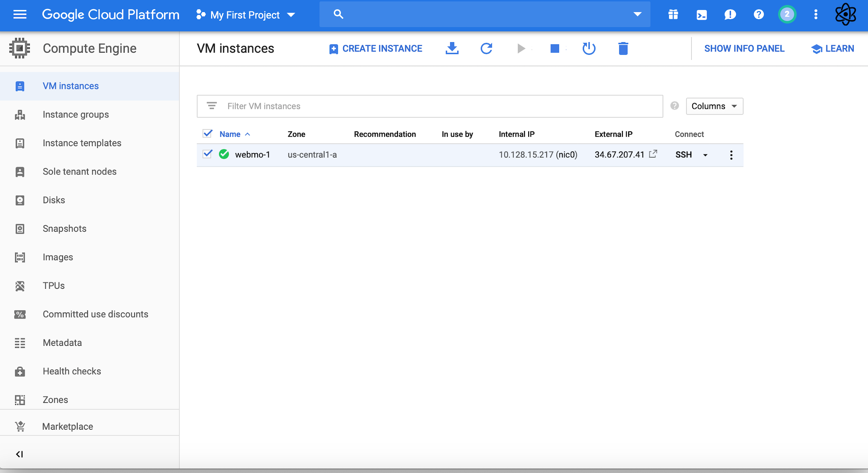This screenshot has height=473, width=868.
Task: Click the Reset instance power icon
Action: 588,49
